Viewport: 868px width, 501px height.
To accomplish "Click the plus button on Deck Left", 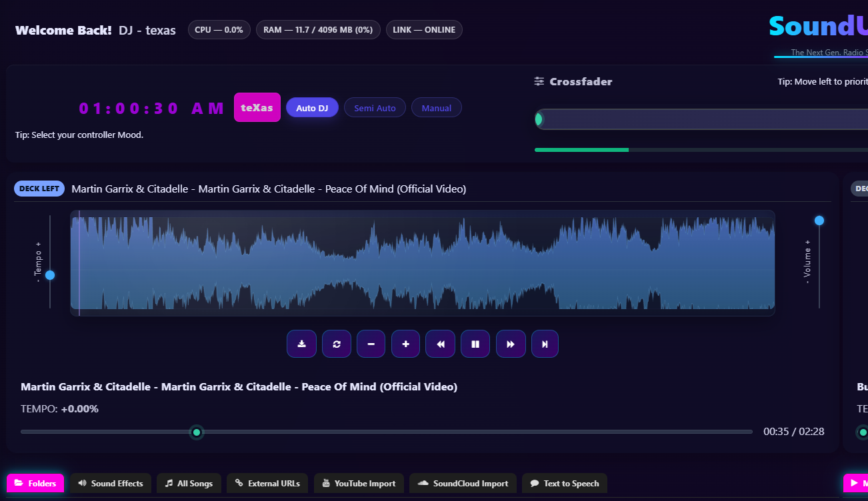I will [x=405, y=344].
